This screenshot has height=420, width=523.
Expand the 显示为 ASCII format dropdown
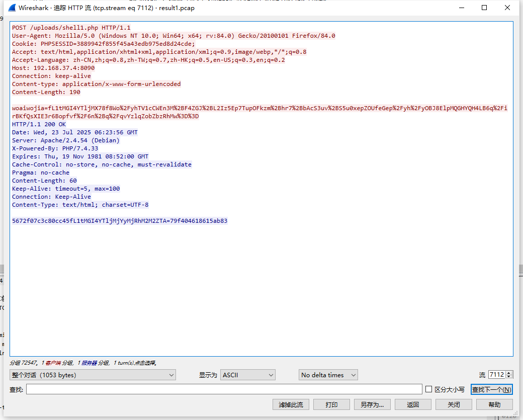[x=248, y=375]
